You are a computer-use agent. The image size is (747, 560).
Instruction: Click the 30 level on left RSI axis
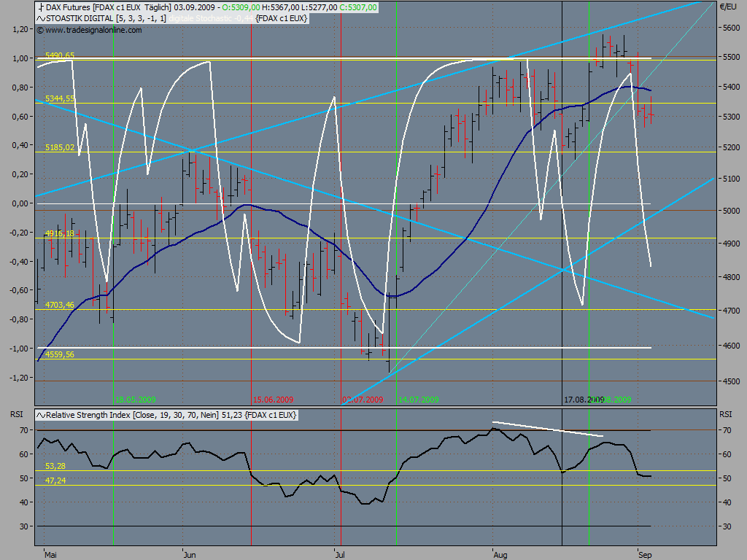click(x=24, y=526)
